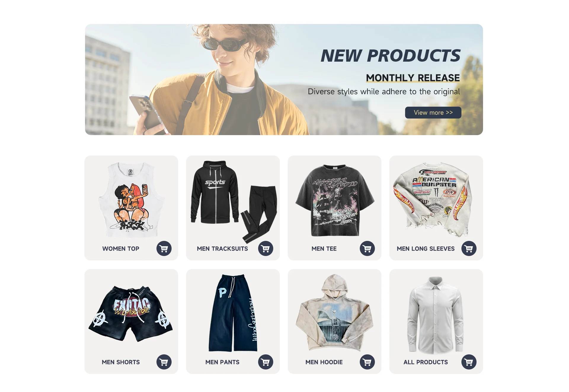569x392 pixels.
Task: Click the Women Top cart icon
Action: [164, 249]
